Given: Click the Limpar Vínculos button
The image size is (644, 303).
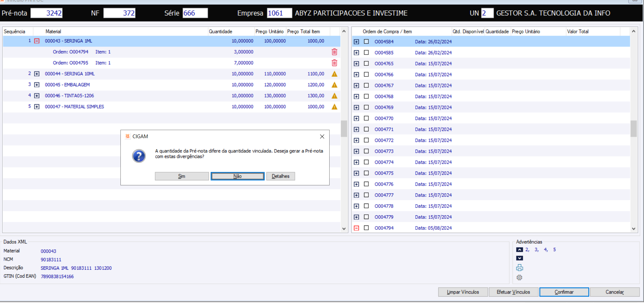Looking at the screenshot, I should [463, 292].
